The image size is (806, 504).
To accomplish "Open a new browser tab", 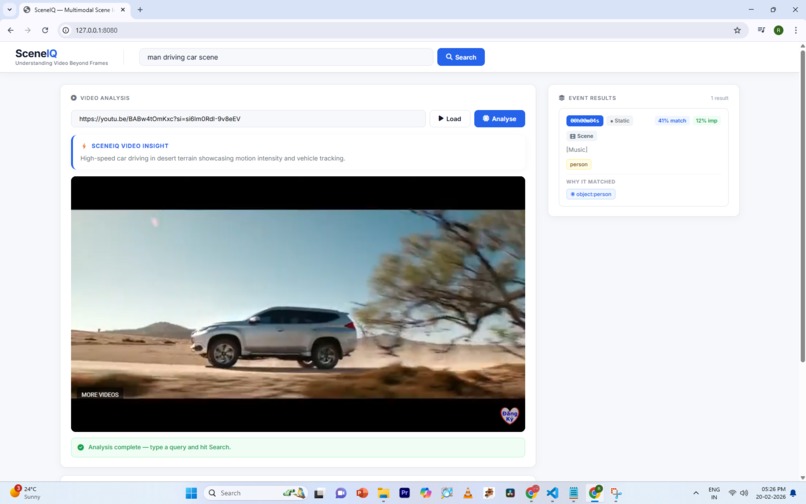I will click(140, 10).
